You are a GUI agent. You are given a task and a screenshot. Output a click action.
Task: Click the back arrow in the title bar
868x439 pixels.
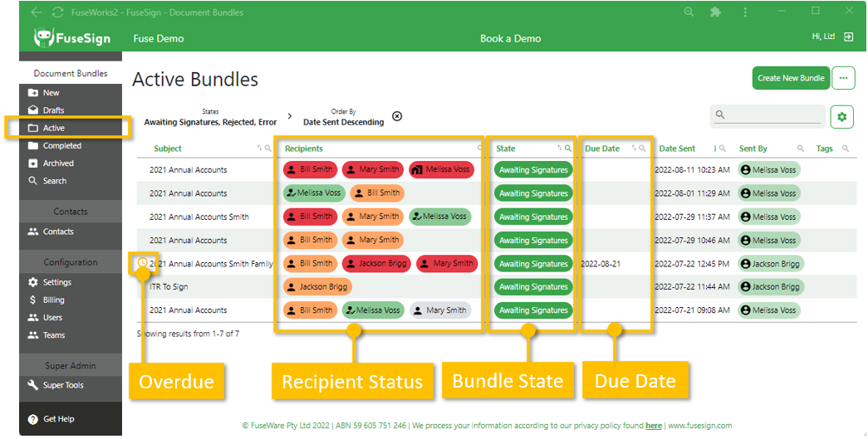tap(37, 12)
